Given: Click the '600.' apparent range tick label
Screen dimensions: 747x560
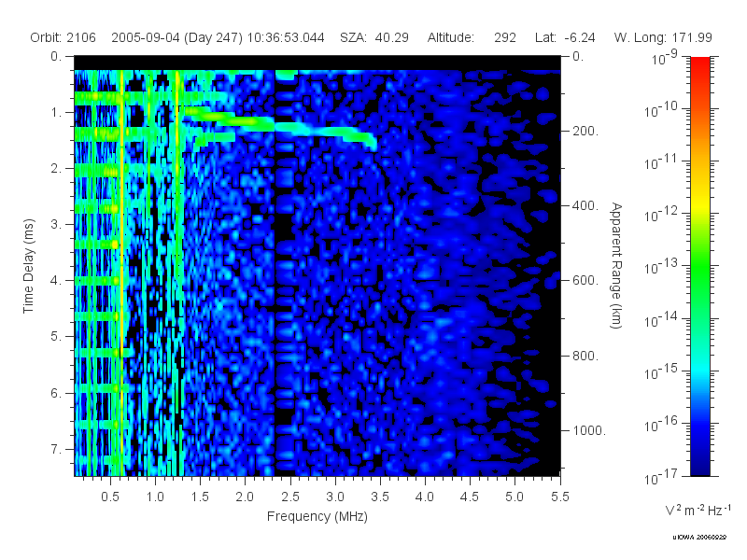Looking at the screenshot, I should pos(585,281).
